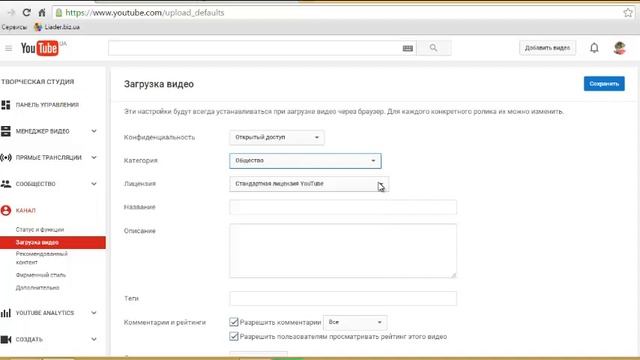Image resolution: width=640 pixels, height=360 pixels.
Task: Click the forward navigation arrow
Action: (11, 13)
